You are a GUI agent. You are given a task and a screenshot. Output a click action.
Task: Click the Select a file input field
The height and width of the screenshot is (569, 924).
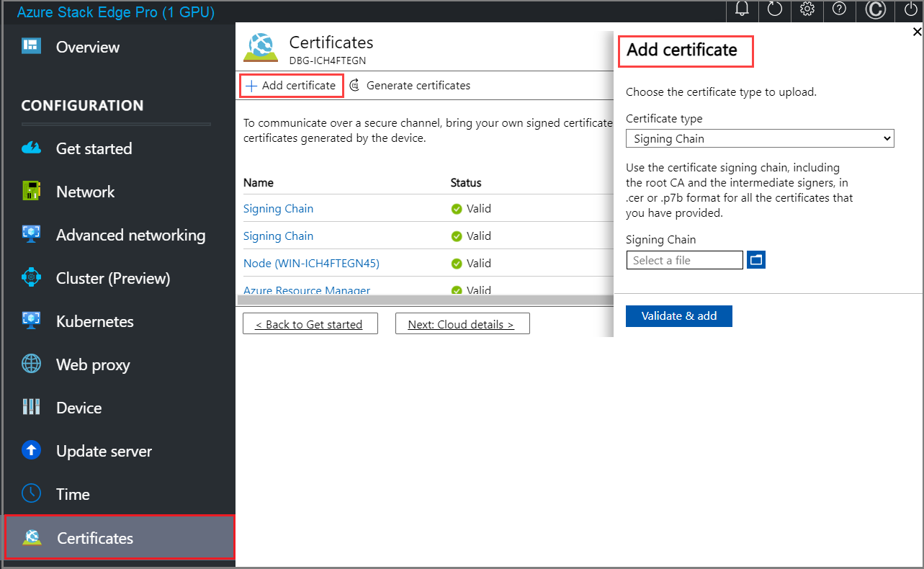point(684,260)
